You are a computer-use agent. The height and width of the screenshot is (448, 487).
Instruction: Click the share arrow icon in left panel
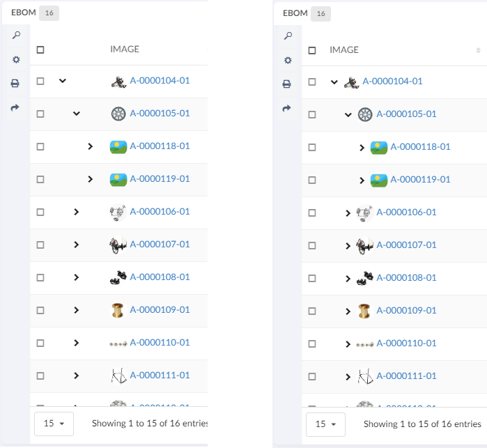[15, 108]
